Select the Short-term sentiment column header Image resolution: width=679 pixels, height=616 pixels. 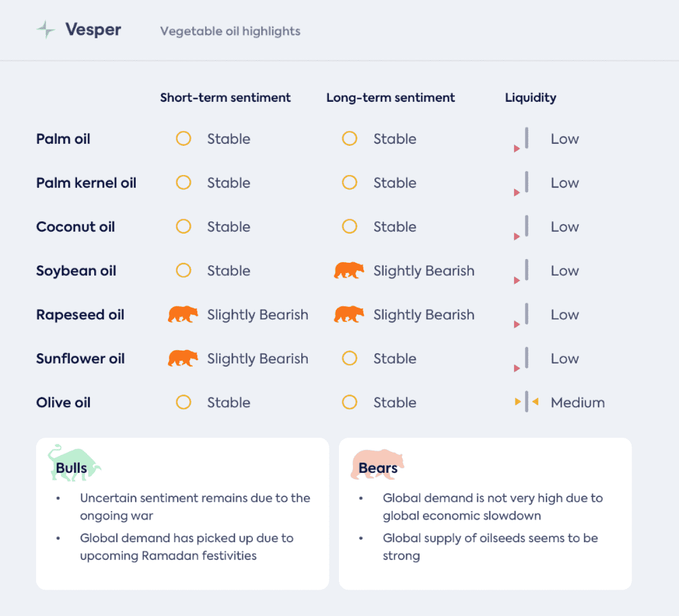click(225, 97)
